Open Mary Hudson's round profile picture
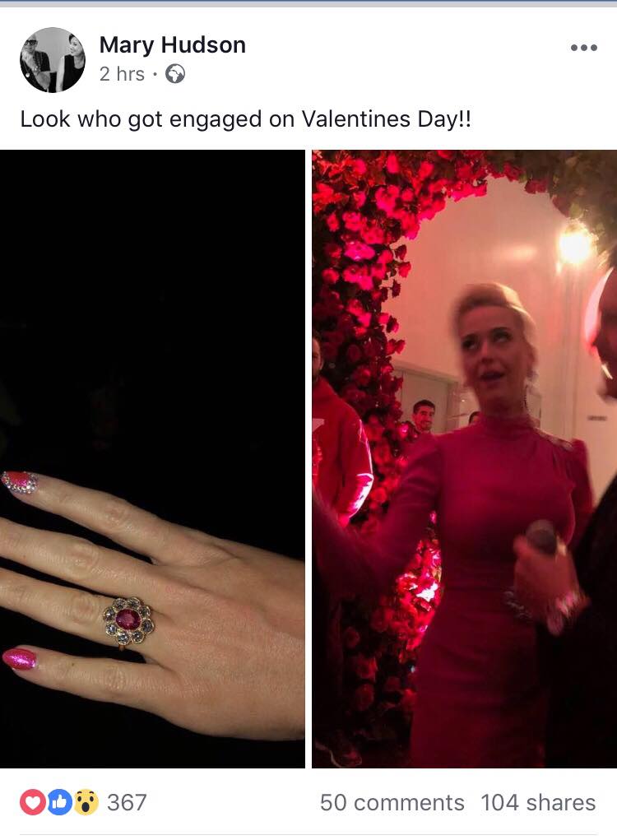Screen dimensions: 617x840 click(53, 59)
